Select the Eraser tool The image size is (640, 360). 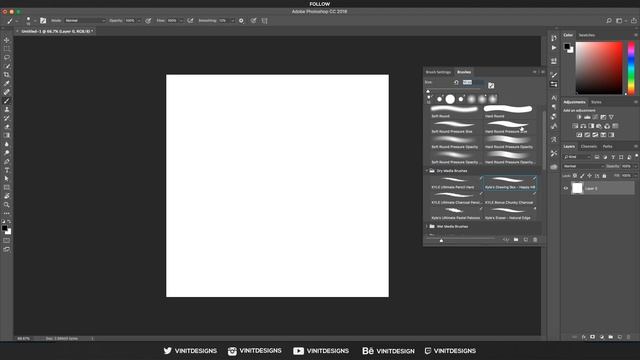tap(7, 127)
